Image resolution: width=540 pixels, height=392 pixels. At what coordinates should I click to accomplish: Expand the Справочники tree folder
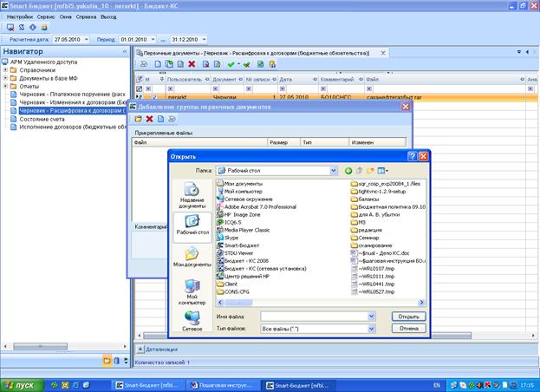click(x=5, y=70)
